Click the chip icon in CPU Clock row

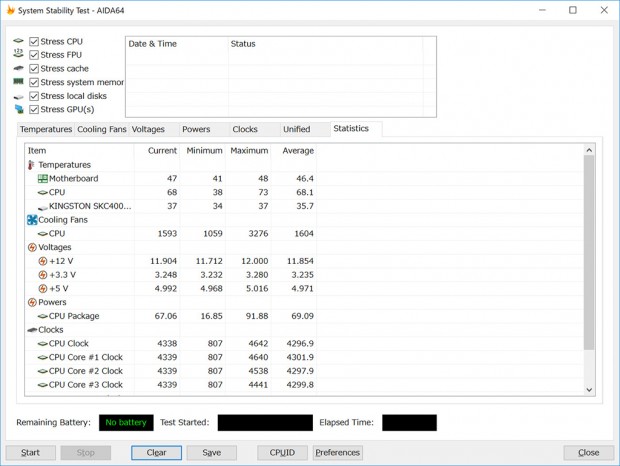(42, 344)
